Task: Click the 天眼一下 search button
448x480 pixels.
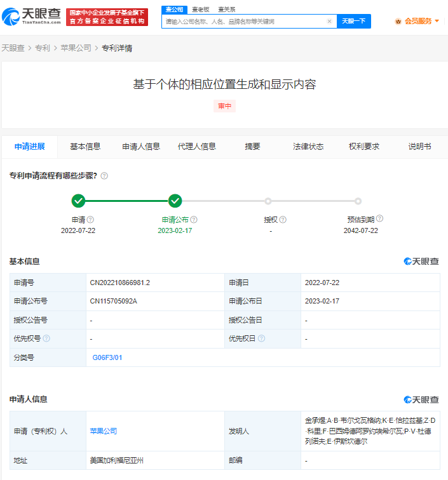Action: [353, 21]
